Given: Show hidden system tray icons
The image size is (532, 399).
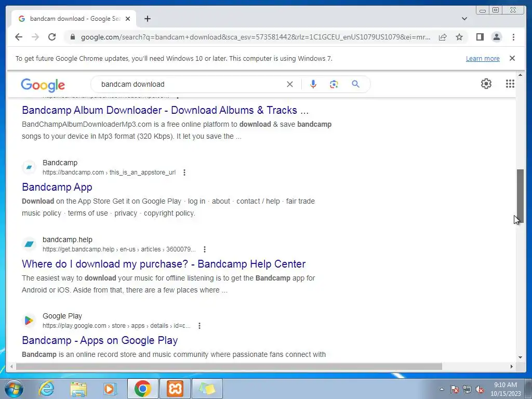Looking at the screenshot, I should pyautogui.click(x=442, y=389).
